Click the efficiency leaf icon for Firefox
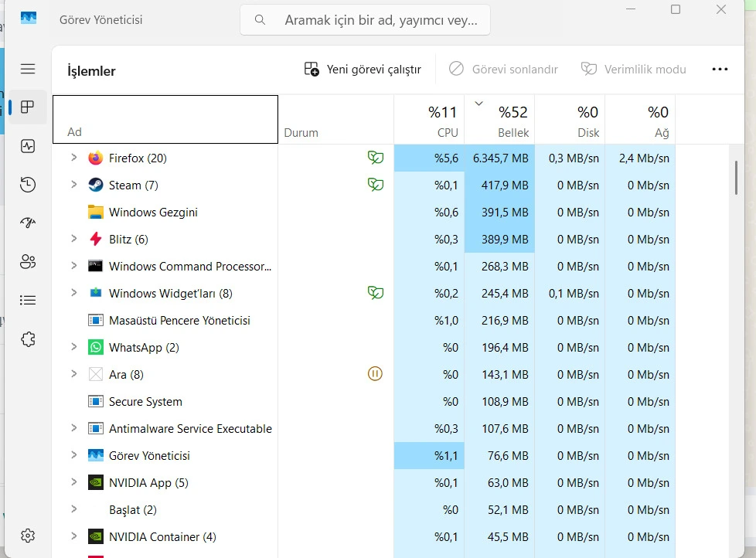Screen dimensions: 756x558 click(376, 157)
